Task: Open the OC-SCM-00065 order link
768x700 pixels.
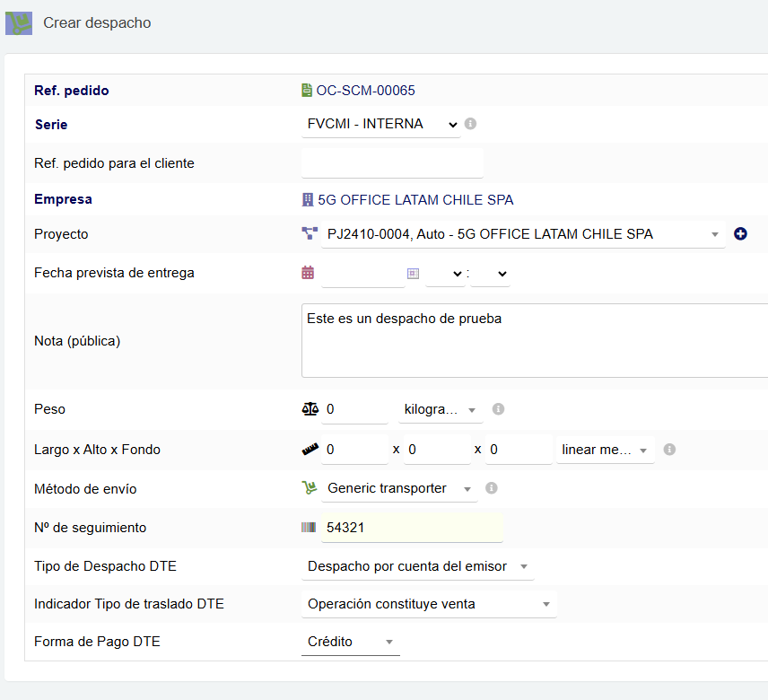Action: (x=365, y=91)
